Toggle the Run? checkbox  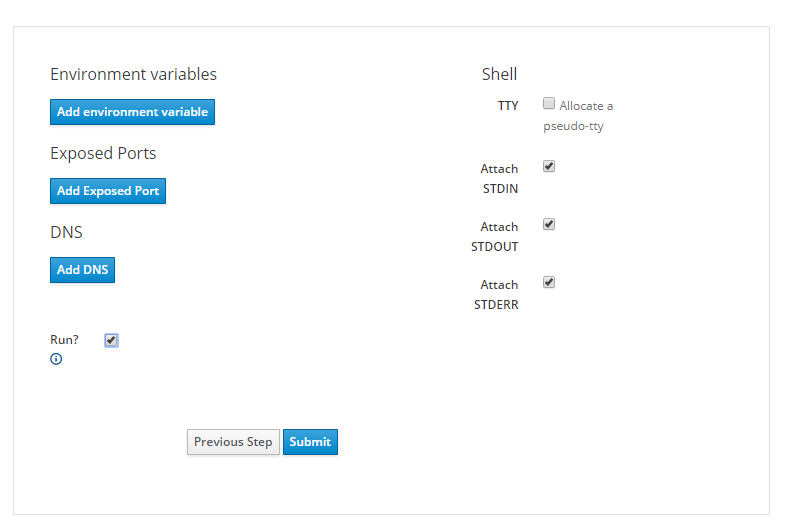[x=111, y=340]
